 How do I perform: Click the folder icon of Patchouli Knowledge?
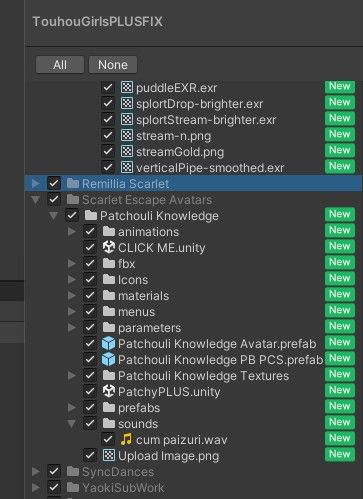pos(91,215)
